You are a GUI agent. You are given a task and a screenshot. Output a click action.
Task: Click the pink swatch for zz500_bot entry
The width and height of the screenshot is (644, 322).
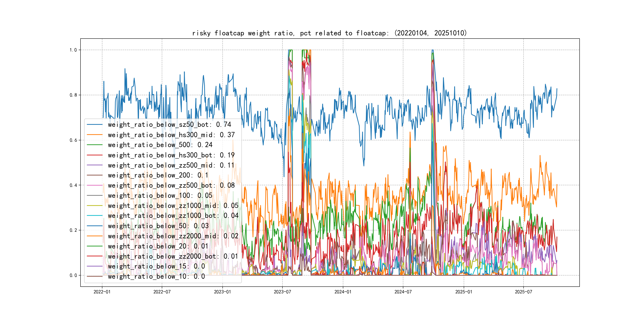tap(94, 185)
